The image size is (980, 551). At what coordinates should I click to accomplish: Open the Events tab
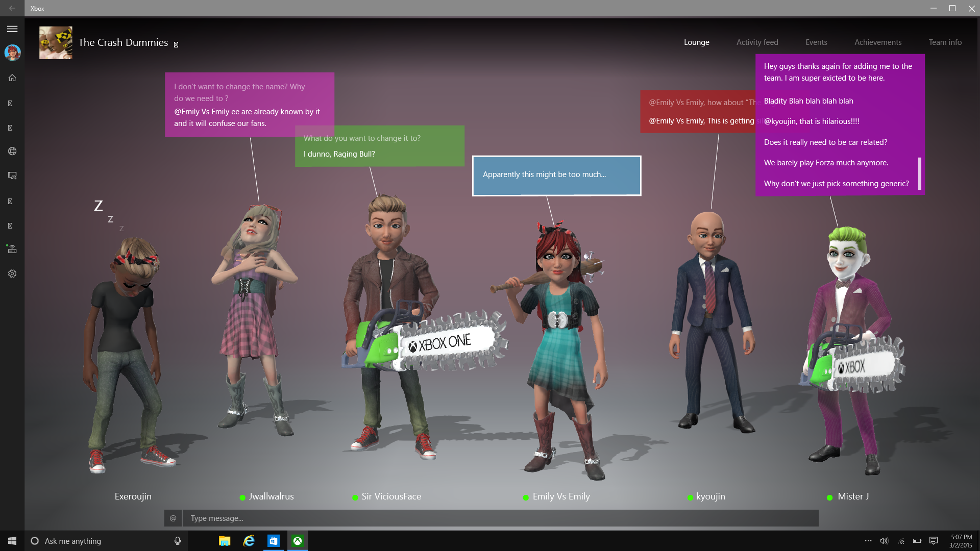click(816, 42)
